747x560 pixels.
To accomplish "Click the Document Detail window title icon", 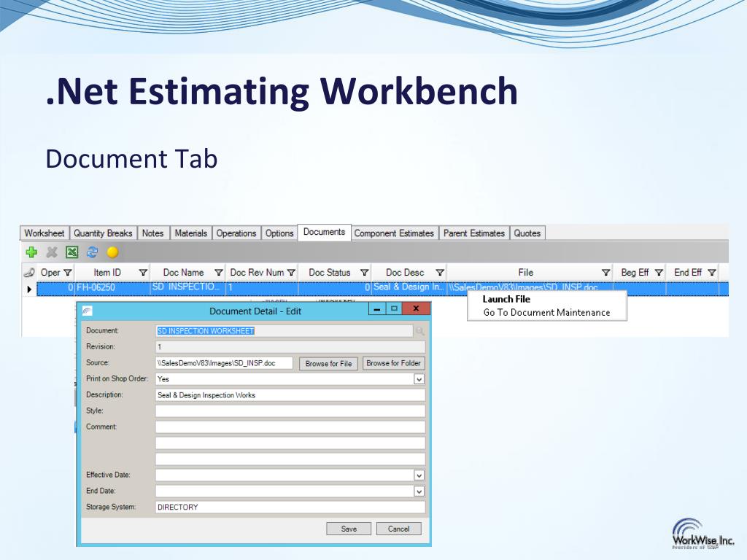I will pos(88,311).
